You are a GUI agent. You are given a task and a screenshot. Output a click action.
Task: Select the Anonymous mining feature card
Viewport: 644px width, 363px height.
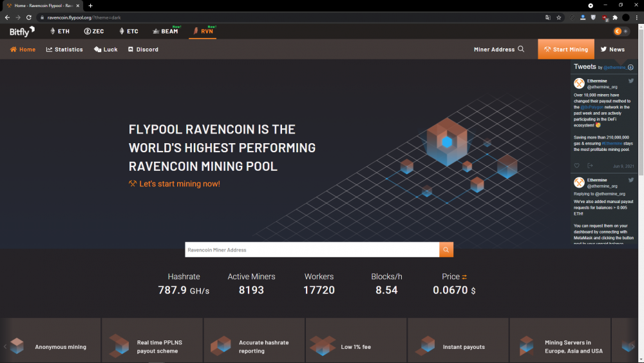click(50, 340)
